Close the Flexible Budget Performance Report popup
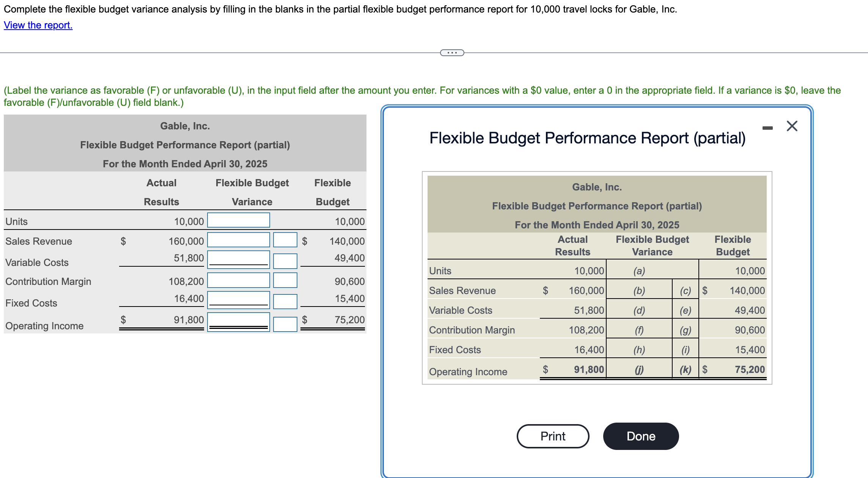Screen dimensions: 868x478 click(791, 126)
